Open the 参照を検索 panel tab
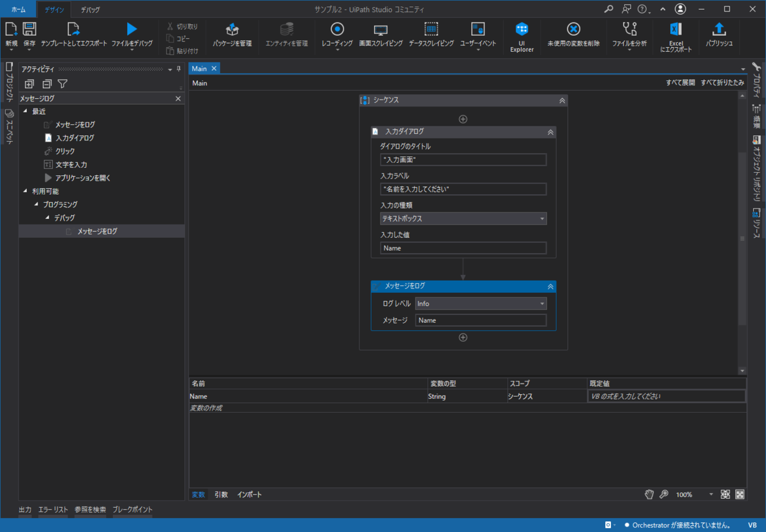Image resolution: width=766 pixels, height=532 pixels. (90, 510)
